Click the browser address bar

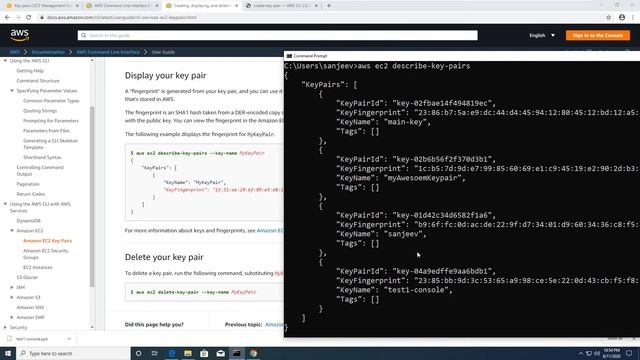(x=318, y=18)
